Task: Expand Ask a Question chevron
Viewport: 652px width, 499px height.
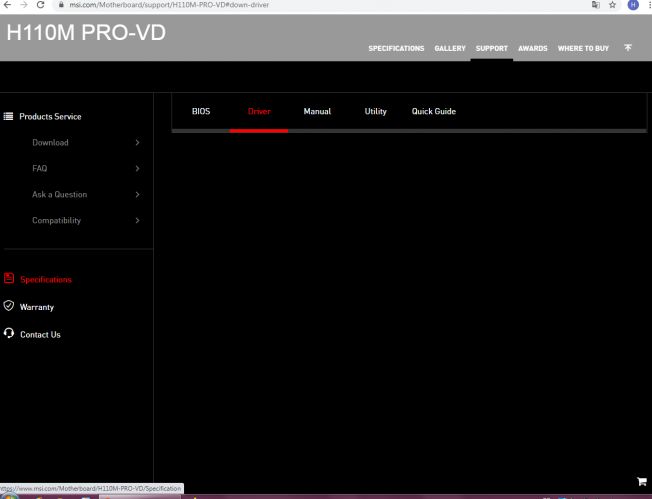Action: (x=138, y=194)
